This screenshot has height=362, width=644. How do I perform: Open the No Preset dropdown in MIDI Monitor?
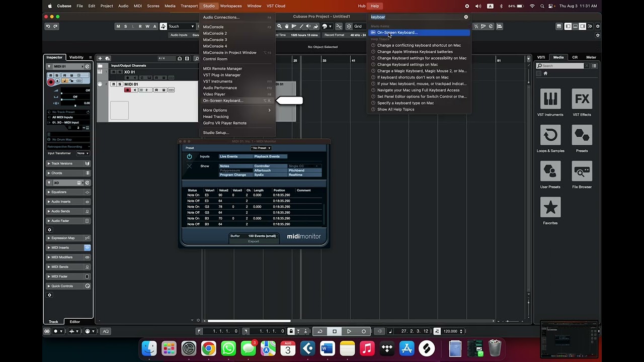261,148
